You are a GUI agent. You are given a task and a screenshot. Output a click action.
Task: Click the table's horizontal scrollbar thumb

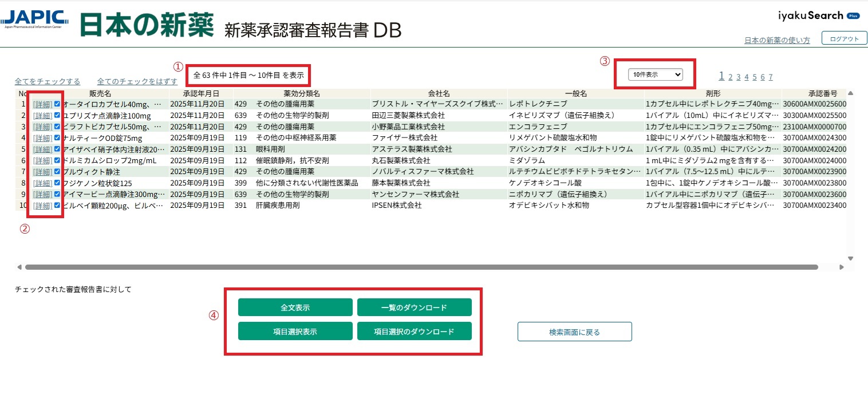[x=421, y=267]
